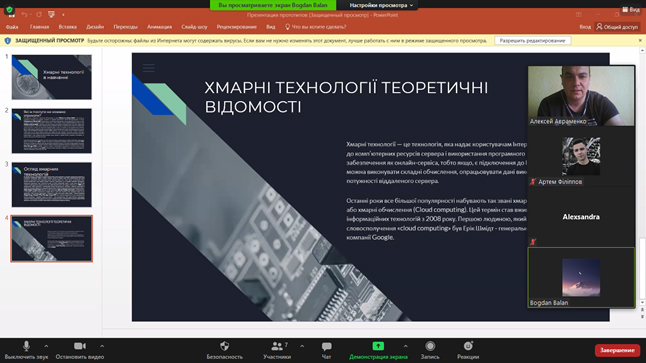Click the red Завершение end button

coord(617,350)
